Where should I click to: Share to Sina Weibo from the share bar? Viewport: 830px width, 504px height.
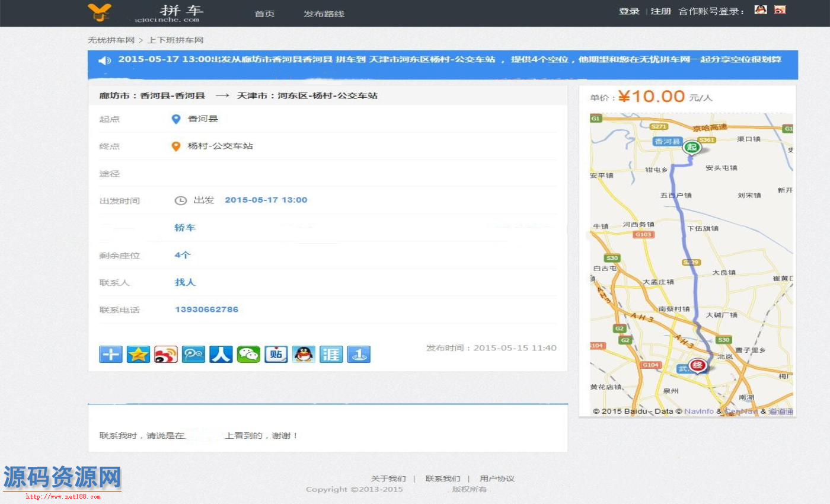tap(166, 354)
